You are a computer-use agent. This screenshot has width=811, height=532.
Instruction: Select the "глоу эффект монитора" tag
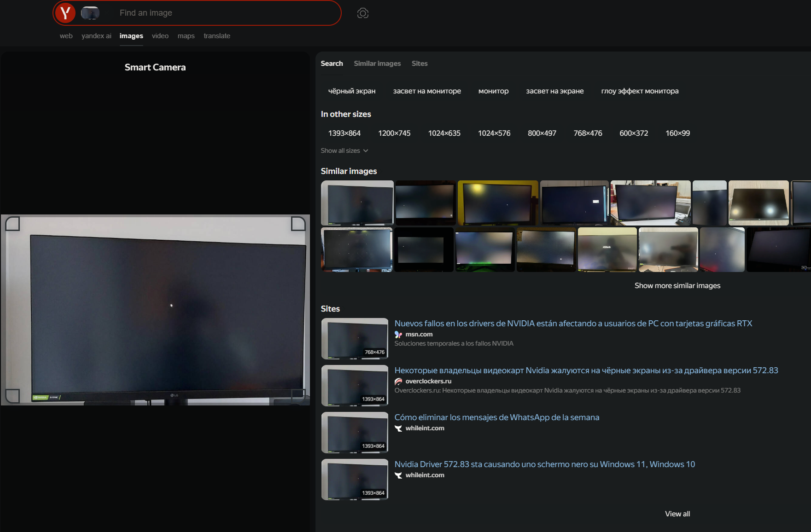640,91
